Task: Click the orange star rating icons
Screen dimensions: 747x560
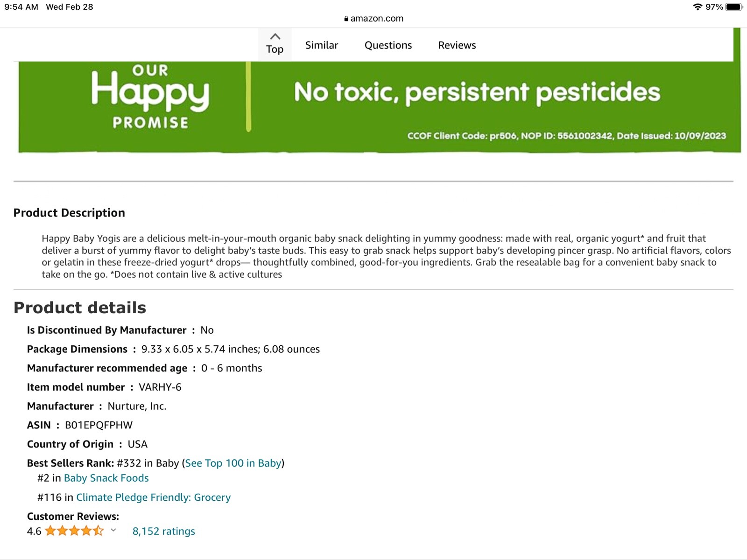Action: [74, 531]
